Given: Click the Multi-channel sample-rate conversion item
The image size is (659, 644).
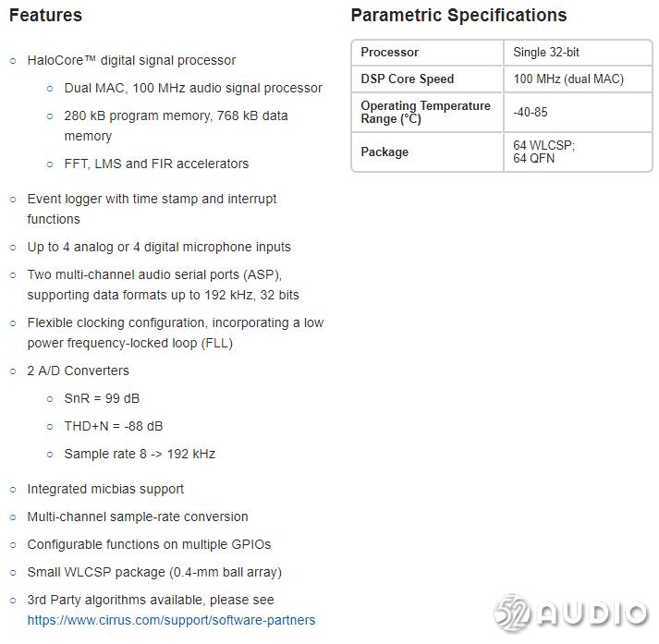Looking at the screenshot, I should click(x=138, y=516).
